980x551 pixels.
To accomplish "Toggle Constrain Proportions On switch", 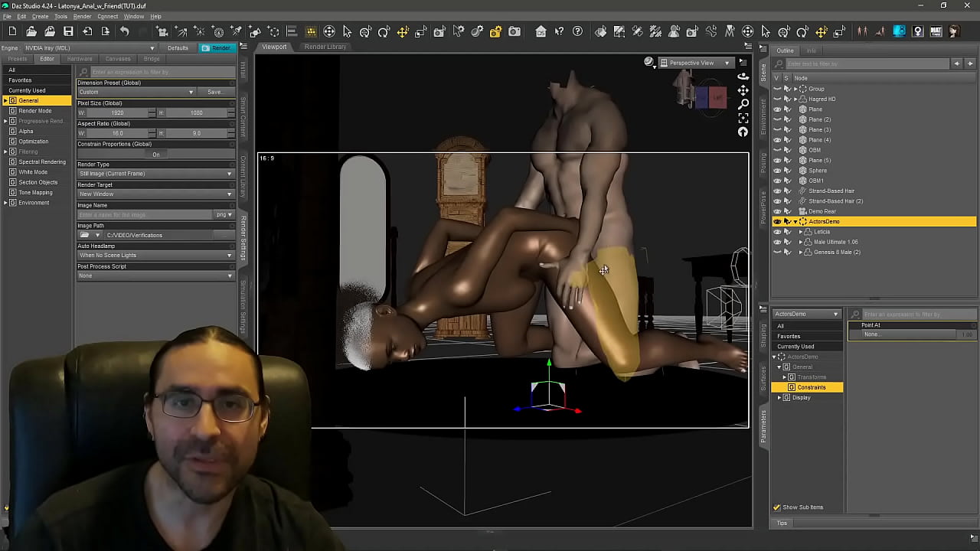I will 155,155.
